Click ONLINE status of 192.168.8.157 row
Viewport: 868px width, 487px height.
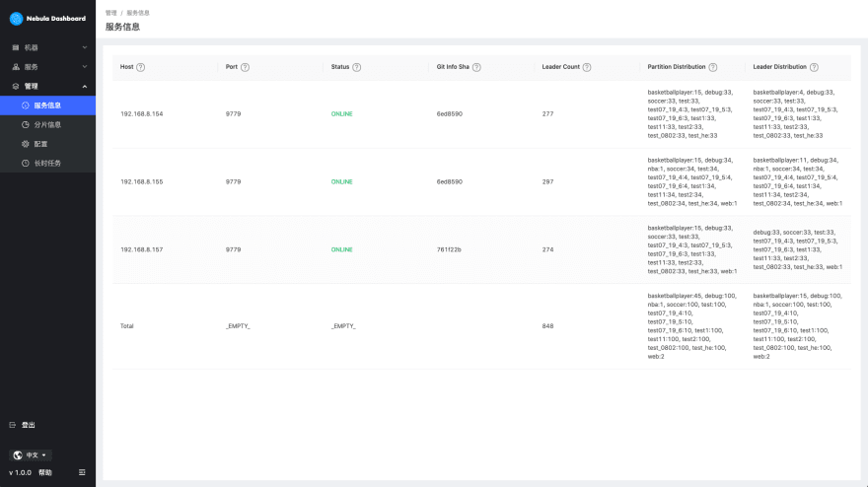pos(341,249)
